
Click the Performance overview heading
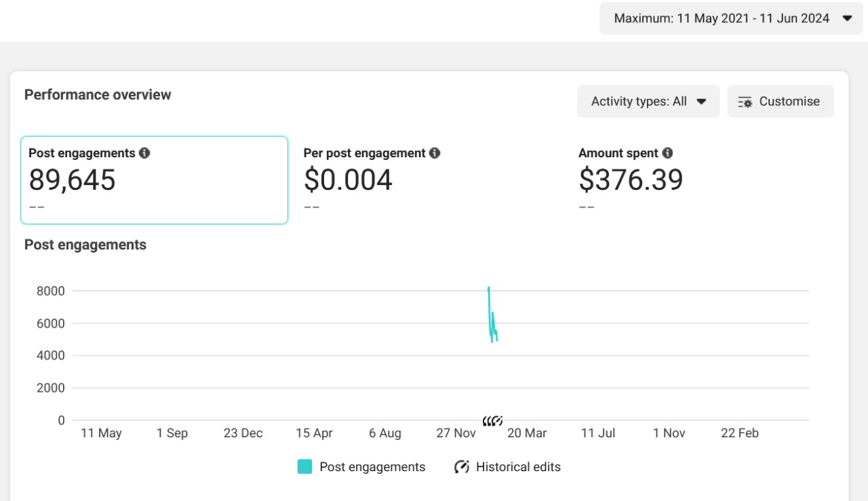[x=98, y=95]
